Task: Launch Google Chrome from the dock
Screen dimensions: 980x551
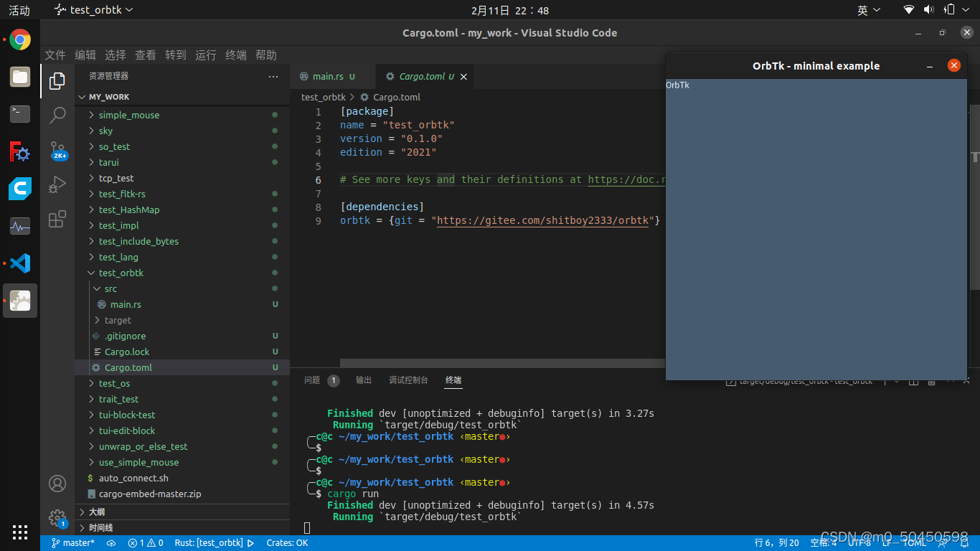Action: 20,39
